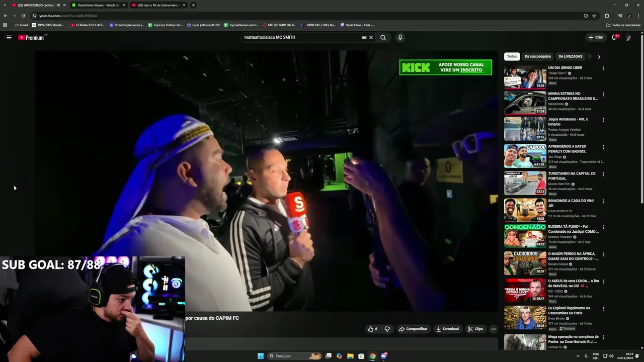Image resolution: width=644 pixels, height=362 pixels.
Task: Open options for BUZEIRA TÁ FUDID* video
Action: click(603, 227)
